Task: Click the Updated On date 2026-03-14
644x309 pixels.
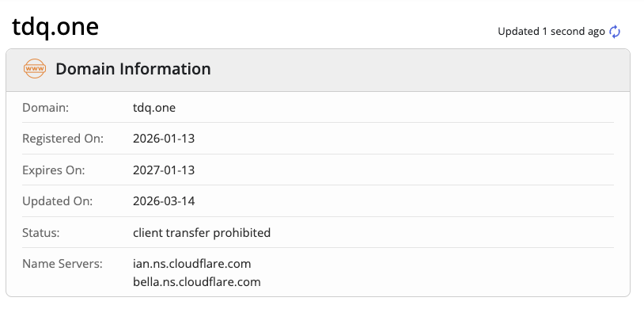Action: [x=164, y=201]
